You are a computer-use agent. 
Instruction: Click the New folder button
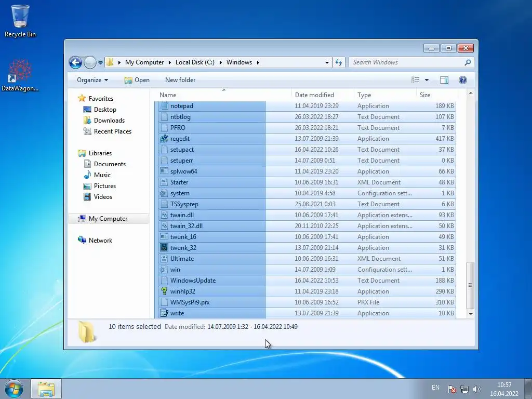point(180,80)
